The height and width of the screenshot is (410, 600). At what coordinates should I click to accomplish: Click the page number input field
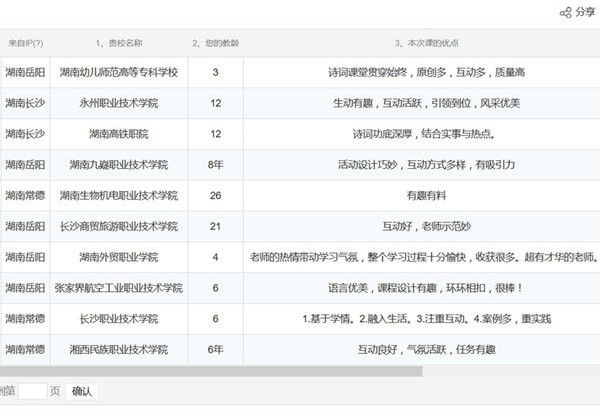pyautogui.click(x=32, y=391)
